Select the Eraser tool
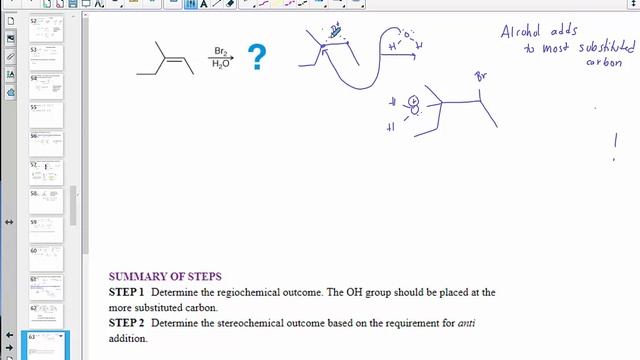The image size is (640, 360). pyautogui.click(x=230, y=4)
